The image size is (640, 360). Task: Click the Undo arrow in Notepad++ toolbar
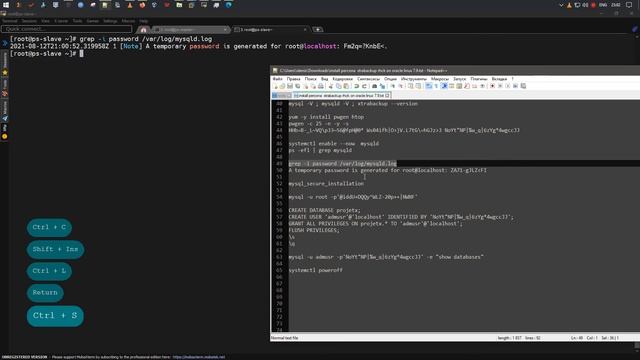[x=356, y=86]
